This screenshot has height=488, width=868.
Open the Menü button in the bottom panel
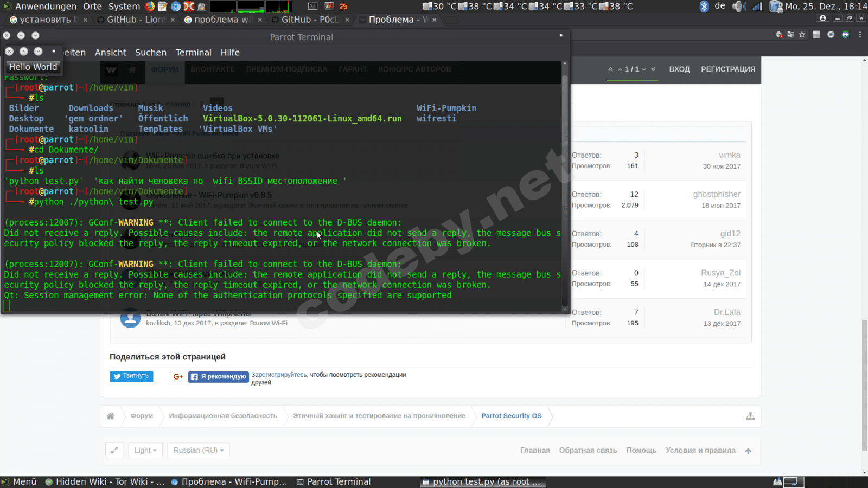pyautogui.click(x=20, y=482)
